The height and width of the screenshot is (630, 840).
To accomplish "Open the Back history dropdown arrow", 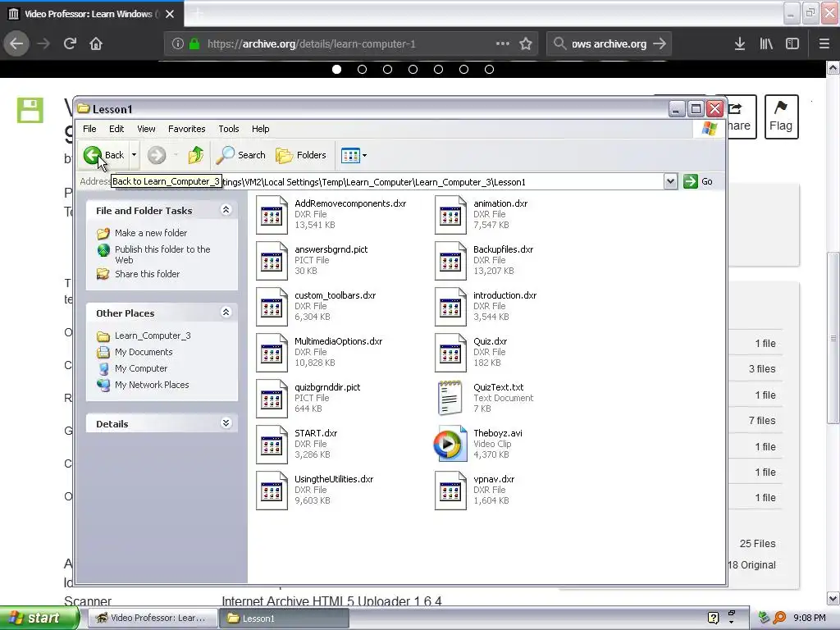I will point(134,155).
